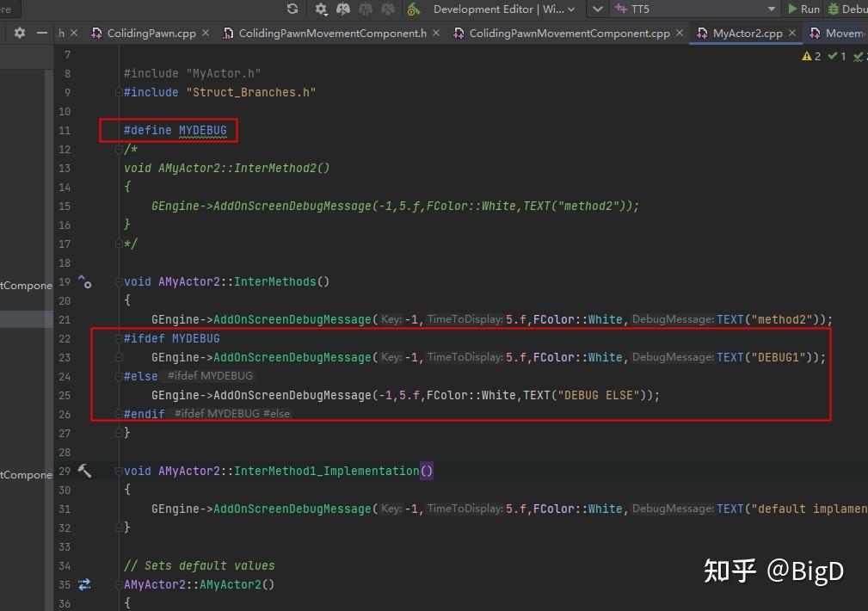Click the "DEBUG1" string literal
The width and height of the screenshot is (868, 611).
pos(778,357)
